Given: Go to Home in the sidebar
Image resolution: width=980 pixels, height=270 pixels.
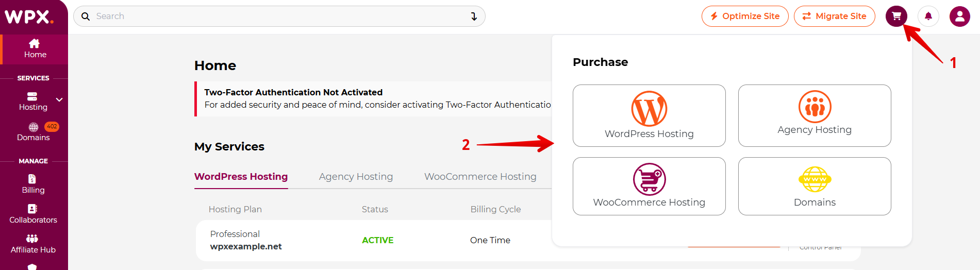Looking at the screenshot, I should tap(35, 49).
